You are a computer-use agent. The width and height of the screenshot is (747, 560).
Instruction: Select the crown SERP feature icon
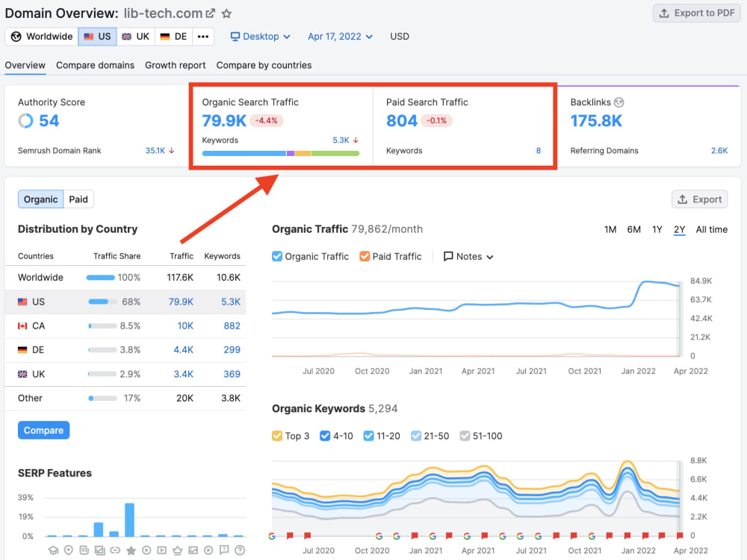[178, 550]
